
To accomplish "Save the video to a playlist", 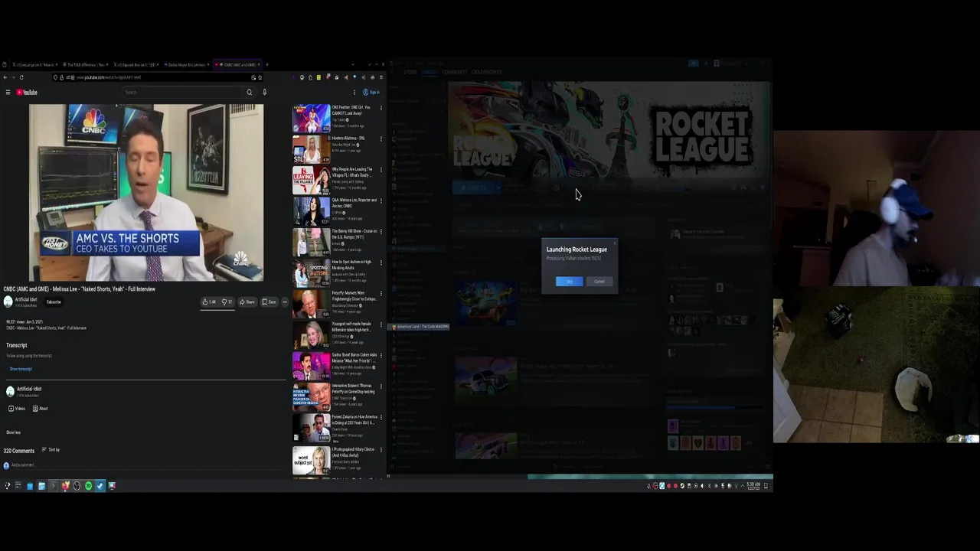I will [x=269, y=302].
